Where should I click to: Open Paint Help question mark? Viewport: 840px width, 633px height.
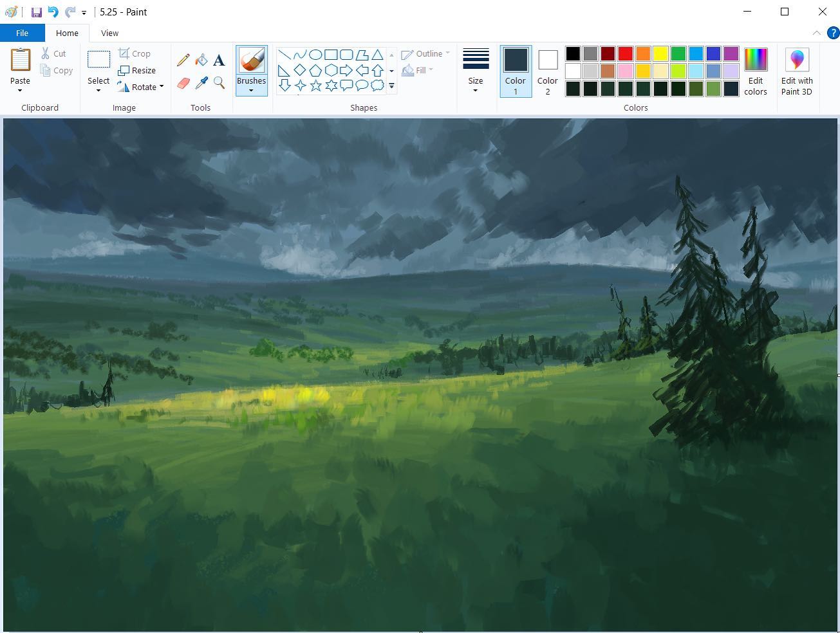pos(832,33)
